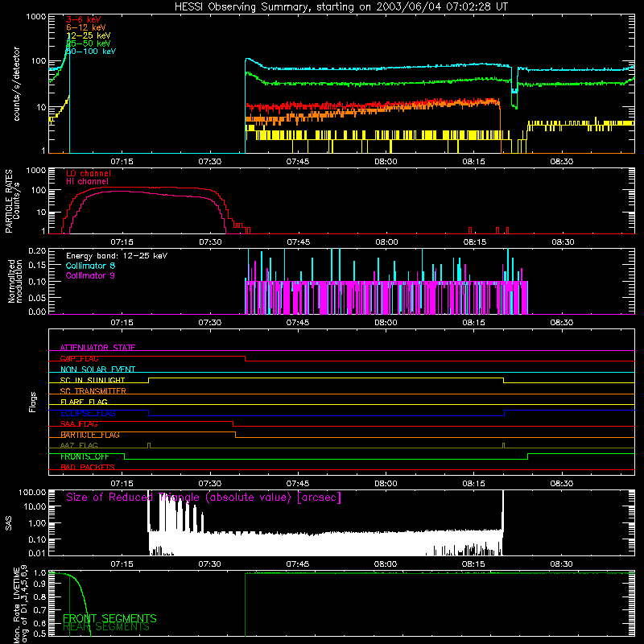This screenshot has height=644, width=644.
Task: Click the 0.15 y-axis value of modulation panel
Action: (x=37, y=266)
